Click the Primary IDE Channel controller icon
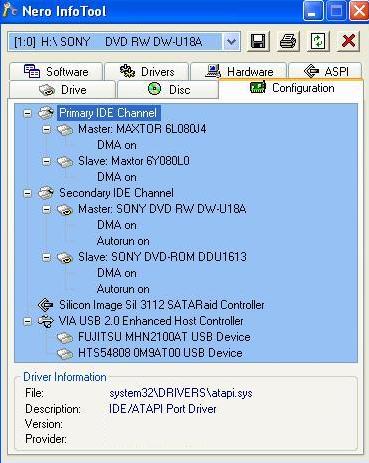This screenshot has width=369, height=463. 46,113
